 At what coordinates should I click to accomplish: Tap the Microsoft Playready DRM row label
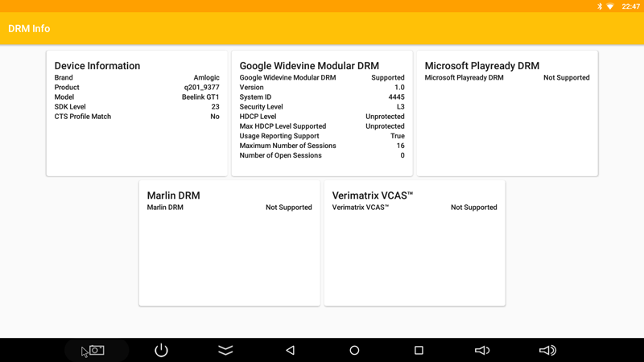(464, 77)
